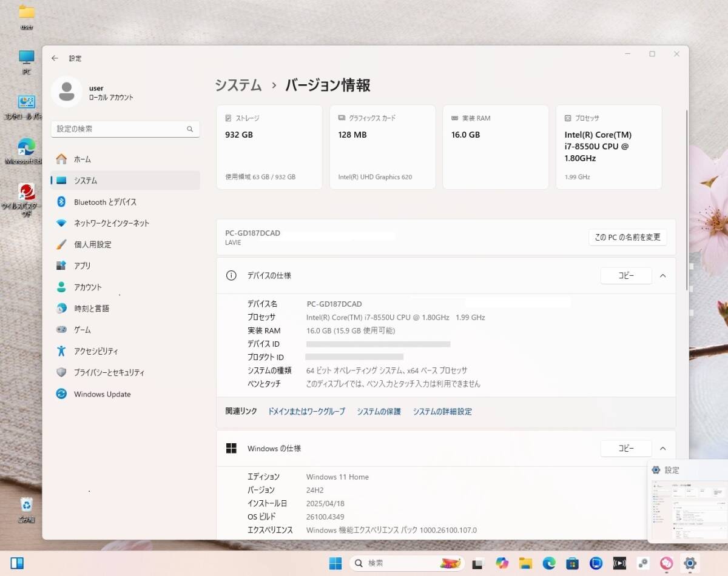The height and width of the screenshot is (576, 728).
Task: Open the プロセッサ info card
Action: click(609, 147)
